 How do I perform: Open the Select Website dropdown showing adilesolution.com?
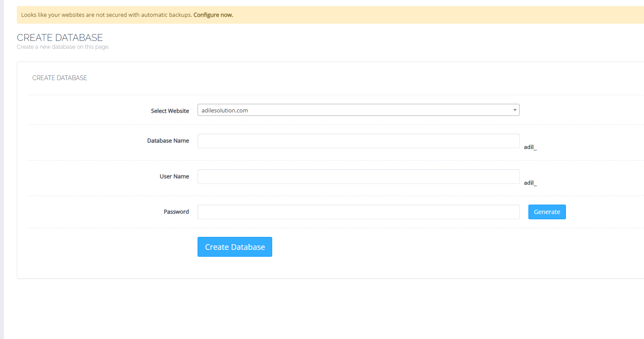tap(354, 110)
